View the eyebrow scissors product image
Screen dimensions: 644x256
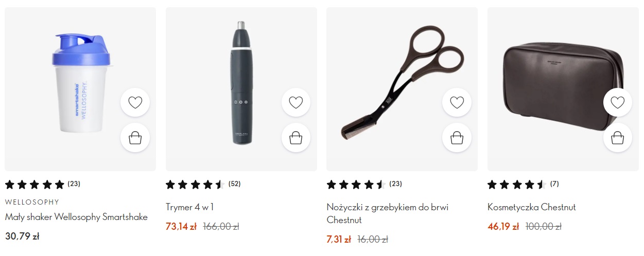click(402, 89)
